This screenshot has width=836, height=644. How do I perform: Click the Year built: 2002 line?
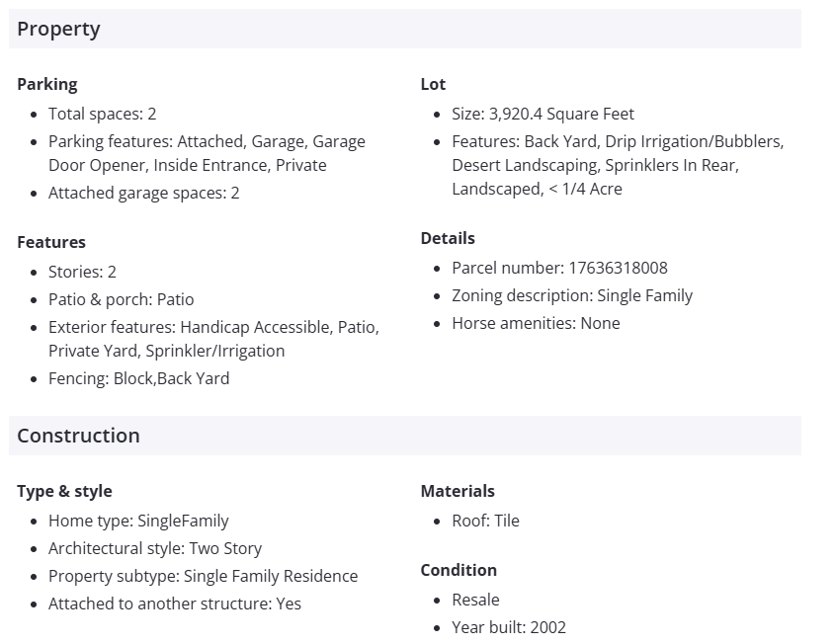pyautogui.click(x=509, y=627)
